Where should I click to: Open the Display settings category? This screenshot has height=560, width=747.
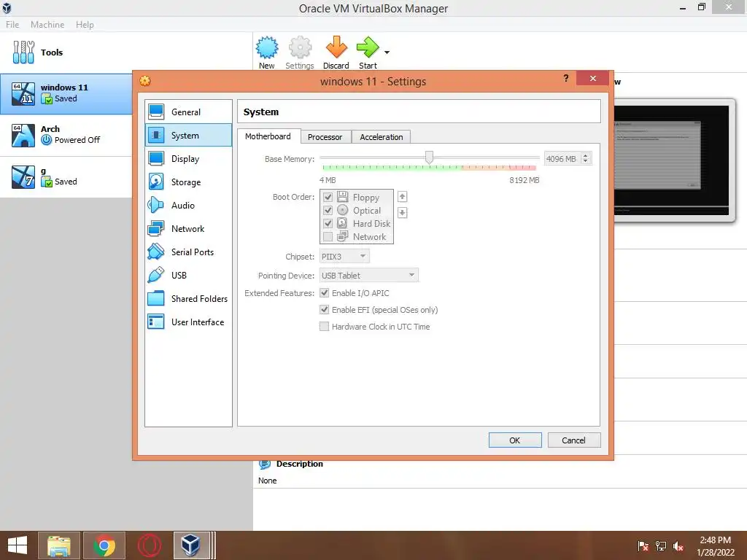click(x=188, y=158)
